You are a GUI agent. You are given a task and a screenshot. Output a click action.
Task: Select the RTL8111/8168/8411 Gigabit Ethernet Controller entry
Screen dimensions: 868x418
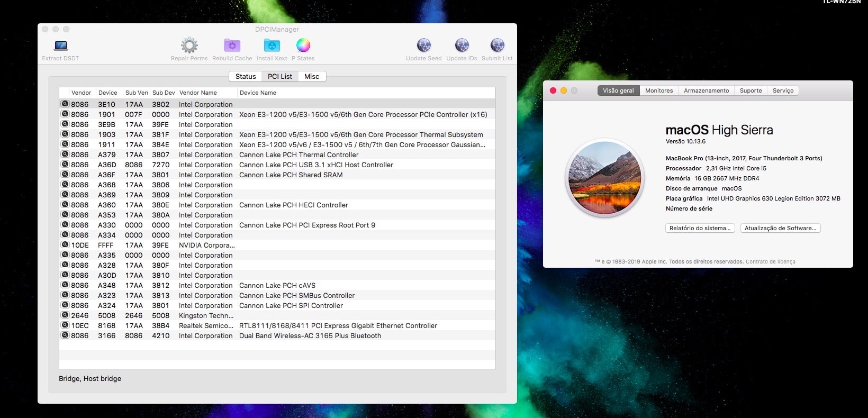338,325
